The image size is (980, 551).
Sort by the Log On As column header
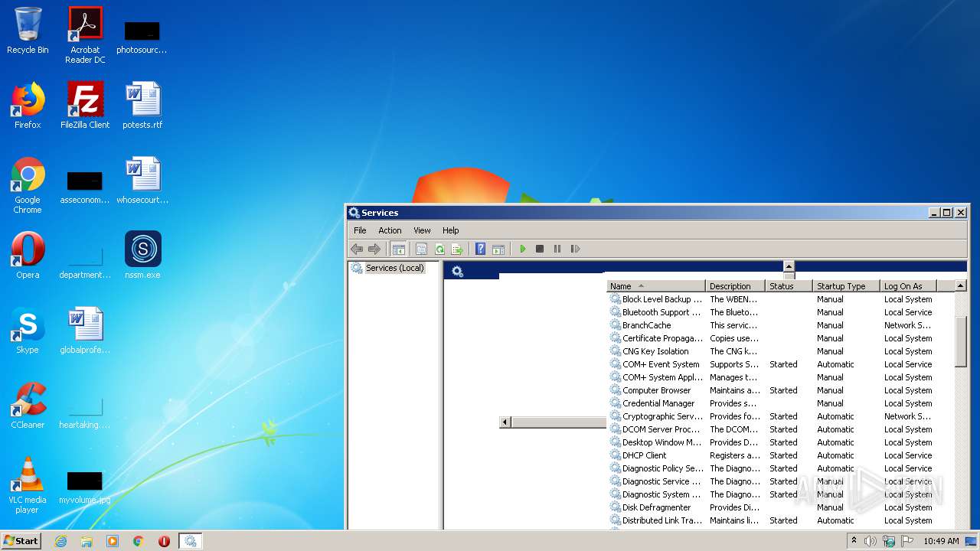tap(908, 286)
